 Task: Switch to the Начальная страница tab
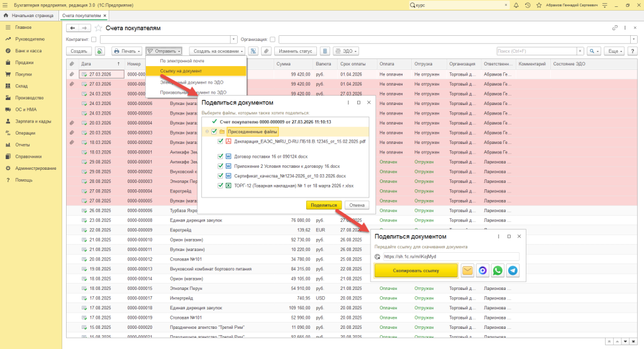pos(32,14)
